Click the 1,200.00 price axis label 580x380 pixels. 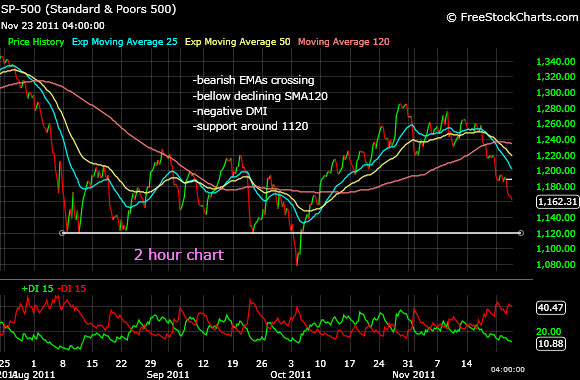(556, 171)
